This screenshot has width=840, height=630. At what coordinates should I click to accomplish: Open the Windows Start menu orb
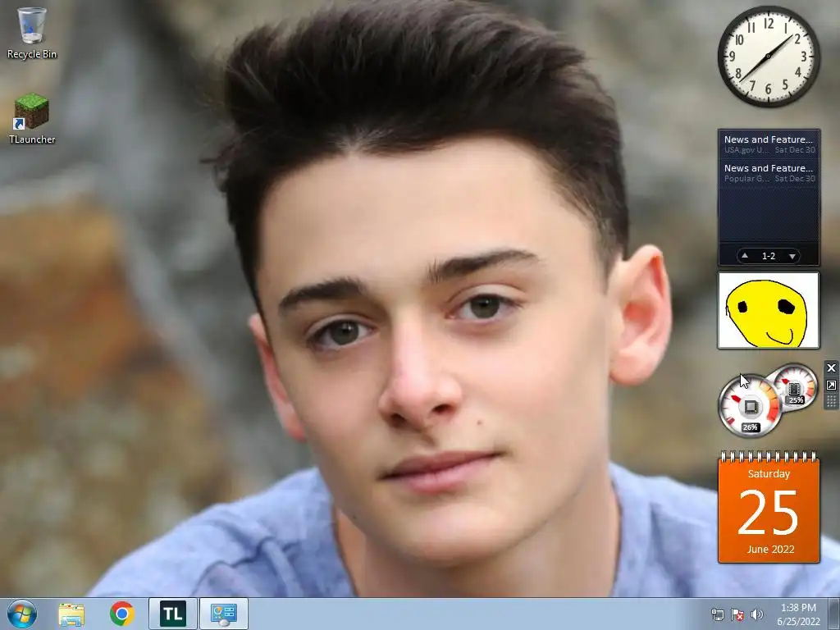pyautogui.click(x=22, y=614)
